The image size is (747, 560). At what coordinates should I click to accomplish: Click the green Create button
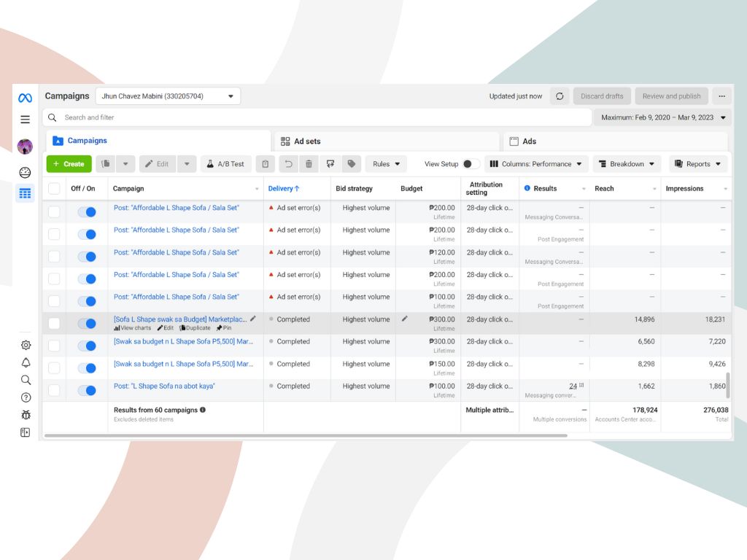[69, 164]
